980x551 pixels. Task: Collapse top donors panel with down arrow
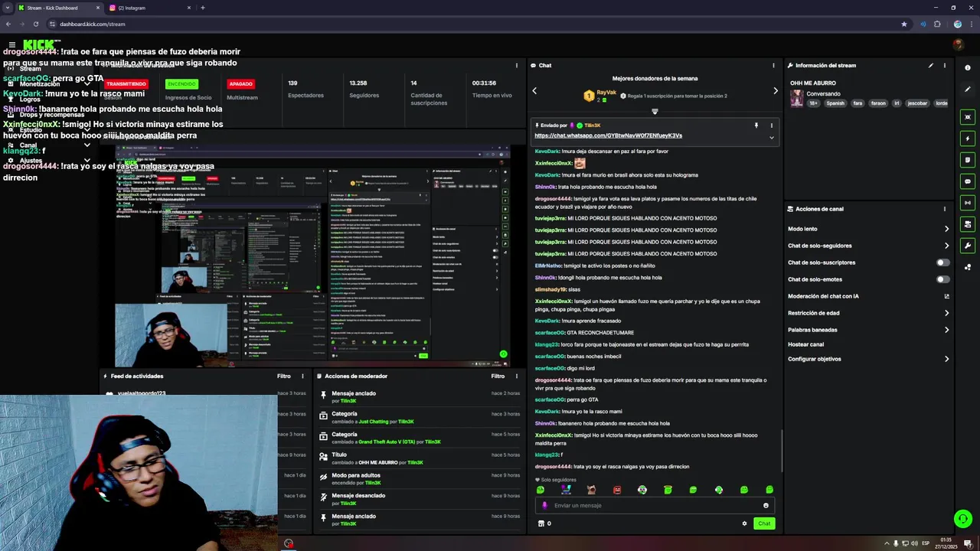point(655,112)
